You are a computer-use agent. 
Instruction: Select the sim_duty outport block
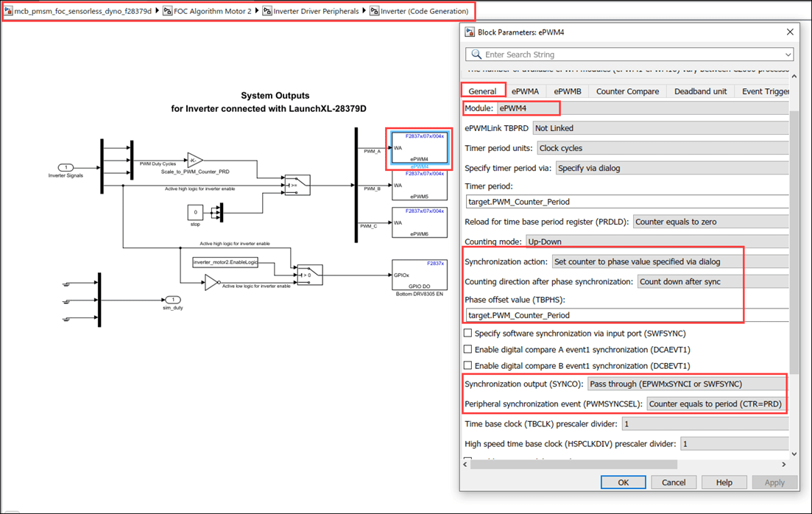coord(172,300)
